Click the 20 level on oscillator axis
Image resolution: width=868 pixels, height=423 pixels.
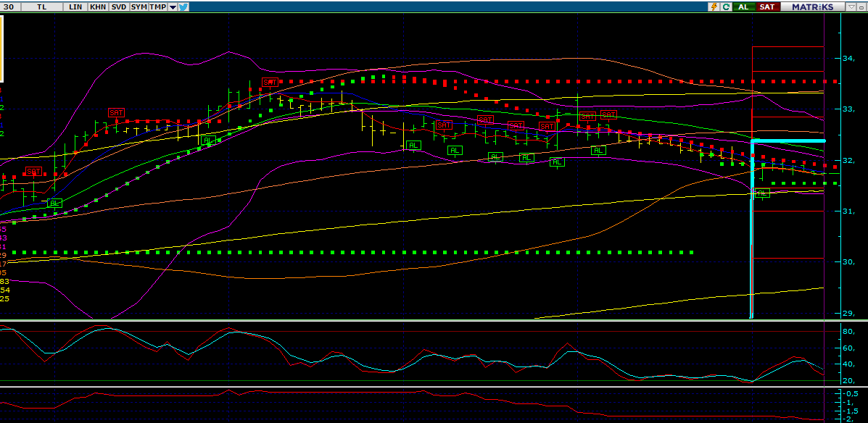848,381
